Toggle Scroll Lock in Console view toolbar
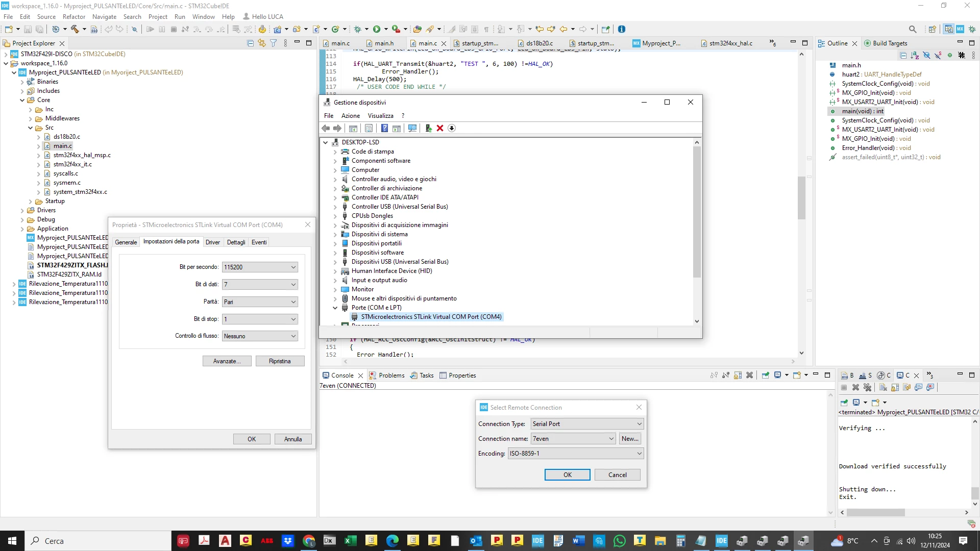 point(738,375)
